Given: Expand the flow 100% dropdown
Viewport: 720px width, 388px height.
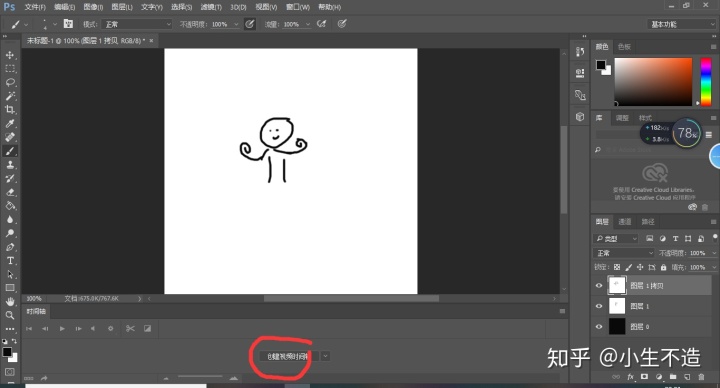Looking at the screenshot, I should tap(308, 24).
